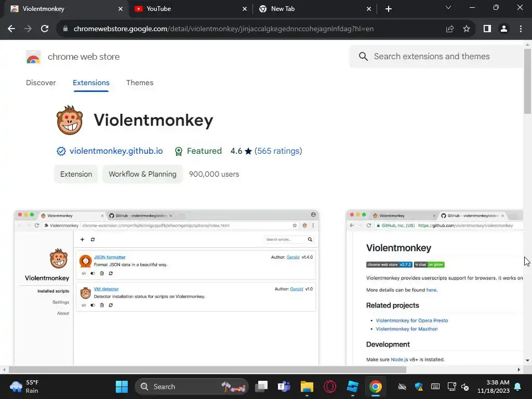This screenshot has height=399, width=532.
Task: Click the browser forward arrow
Action: pyautogui.click(x=28, y=29)
